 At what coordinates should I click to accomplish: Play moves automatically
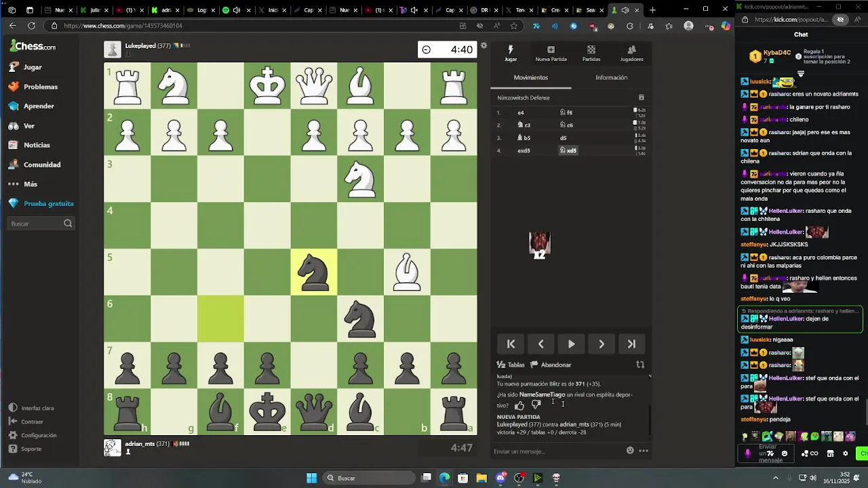571,344
